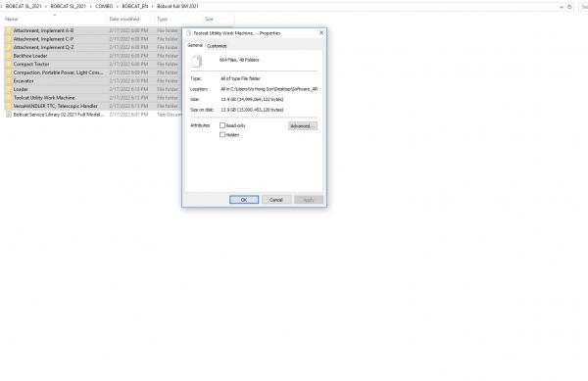Screen dimensions: 588x381
Task: Click the Apply button
Action: pos(309,200)
